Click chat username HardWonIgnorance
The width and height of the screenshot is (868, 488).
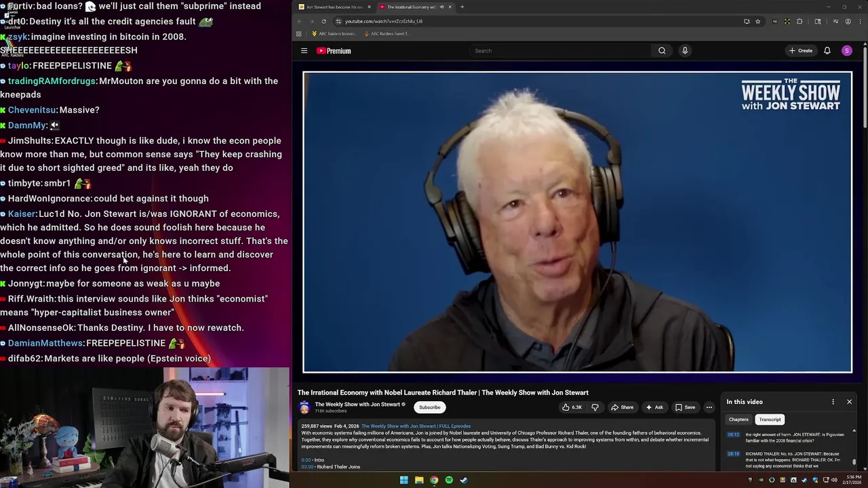50,199
